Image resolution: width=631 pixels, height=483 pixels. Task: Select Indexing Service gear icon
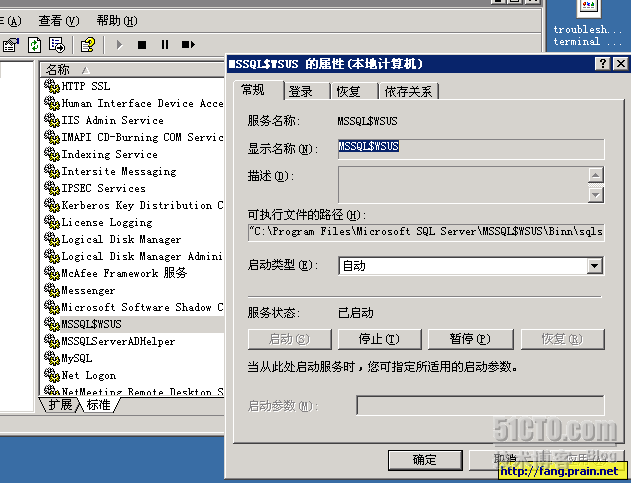tap(52, 154)
